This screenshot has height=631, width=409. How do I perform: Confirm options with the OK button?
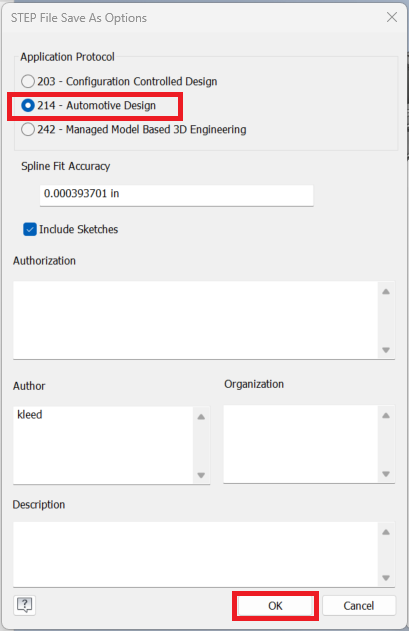click(275, 606)
